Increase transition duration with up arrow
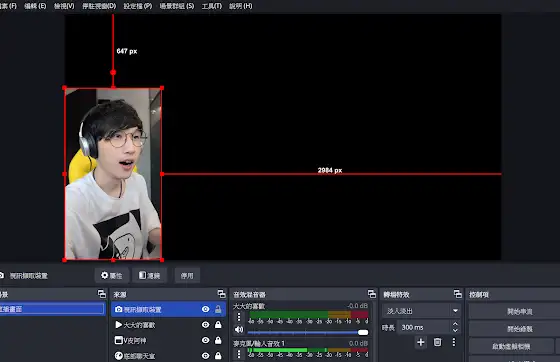 455,324
